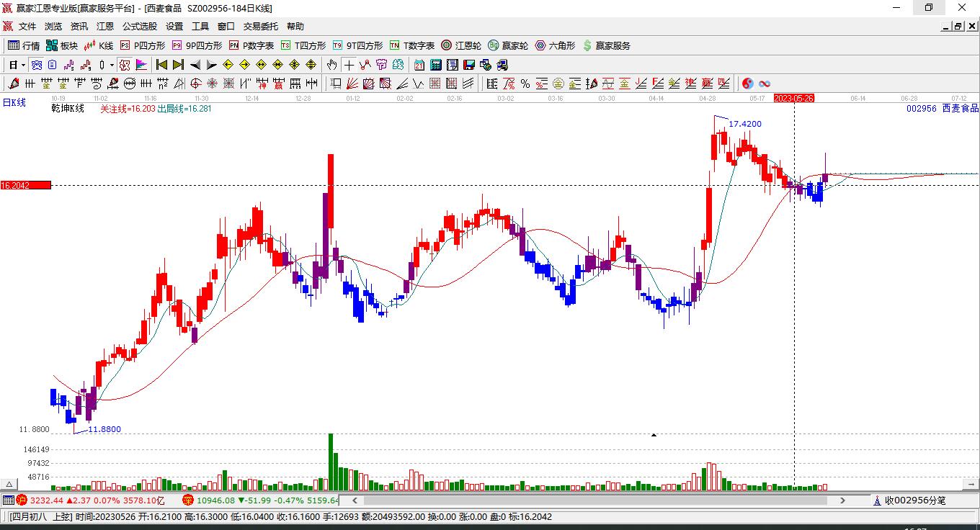Jump to first bar icon

pyautogui.click(x=161, y=65)
